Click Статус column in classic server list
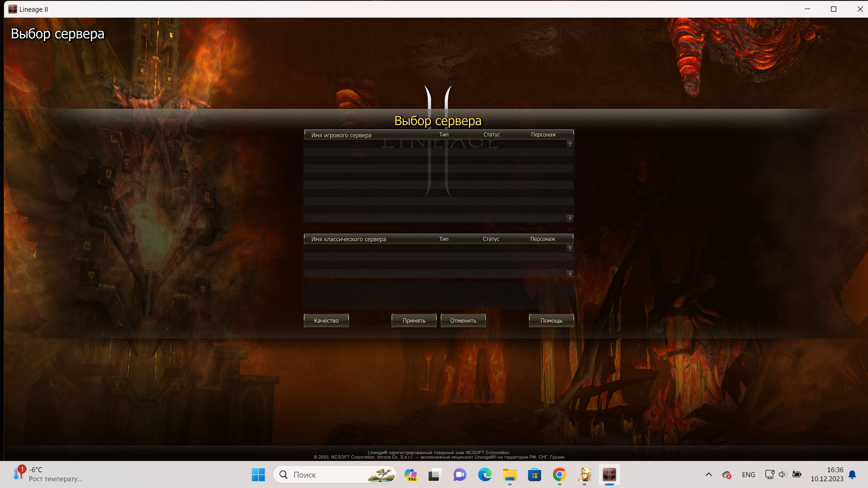 pyautogui.click(x=491, y=239)
